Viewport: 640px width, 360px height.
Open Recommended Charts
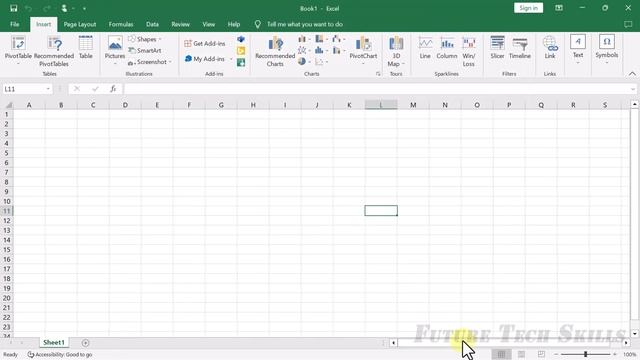(275, 51)
